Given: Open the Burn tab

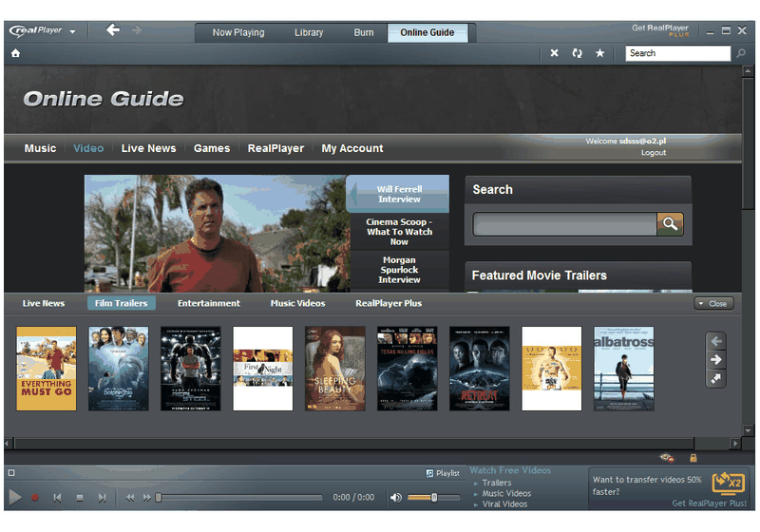Looking at the screenshot, I should pos(364,32).
